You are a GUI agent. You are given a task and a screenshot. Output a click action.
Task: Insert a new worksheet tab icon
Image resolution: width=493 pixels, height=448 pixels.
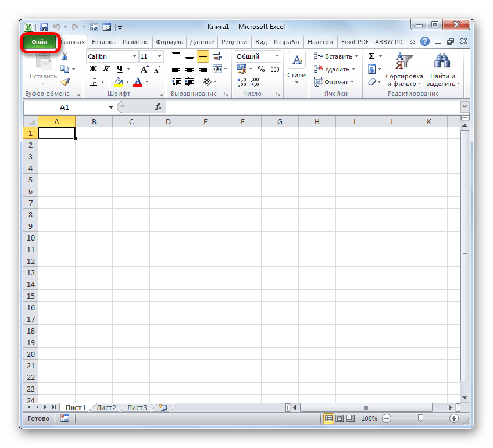click(163, 408)
